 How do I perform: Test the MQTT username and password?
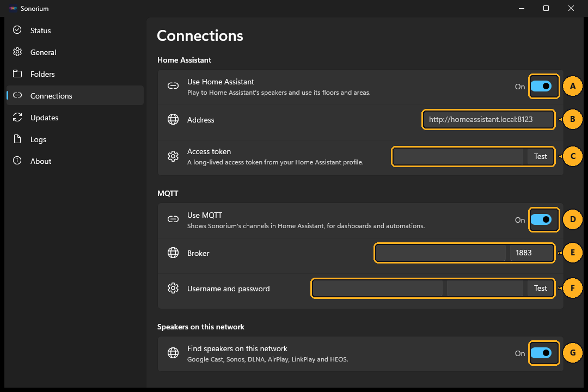coord(541,288)
